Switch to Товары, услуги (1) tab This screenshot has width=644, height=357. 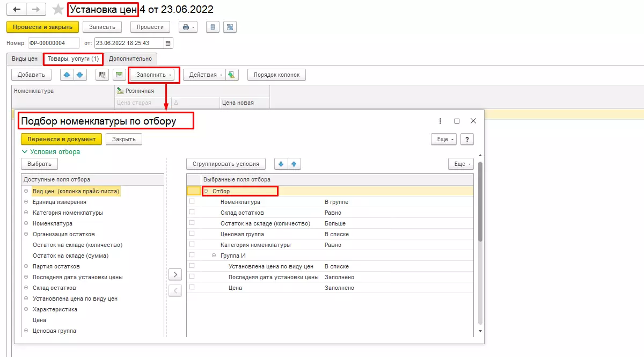pos(73,59)
